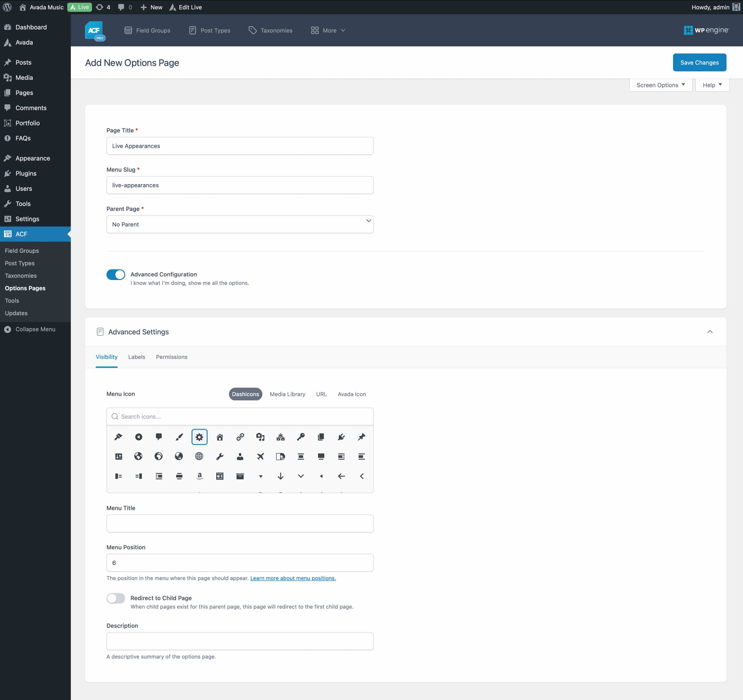Pick the Amazon logo dashicon

pos(200,476)
